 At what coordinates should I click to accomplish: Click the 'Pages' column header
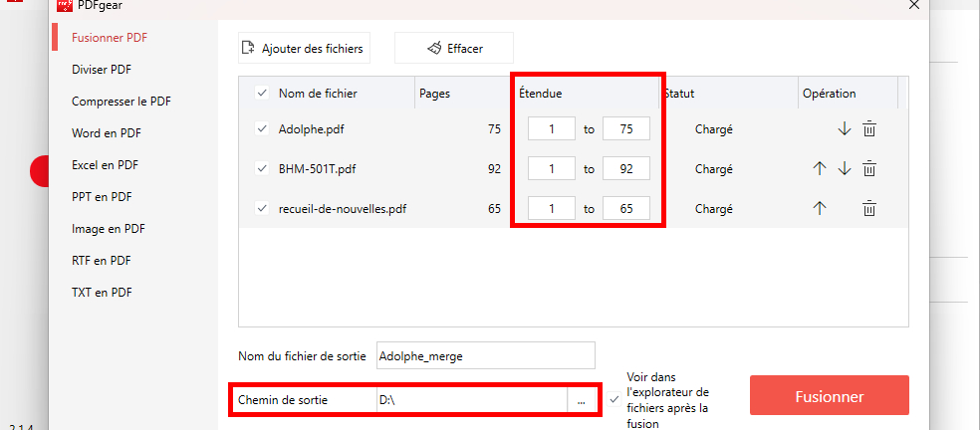point(434,94)
